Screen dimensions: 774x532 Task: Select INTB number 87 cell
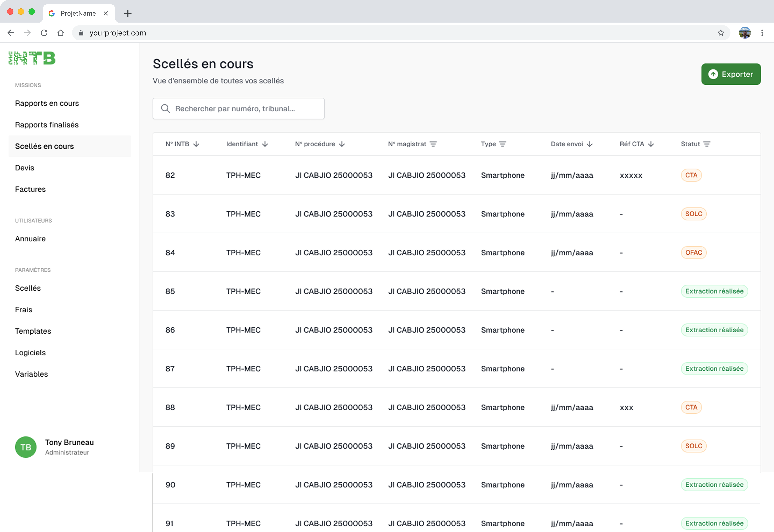[170, 369]
